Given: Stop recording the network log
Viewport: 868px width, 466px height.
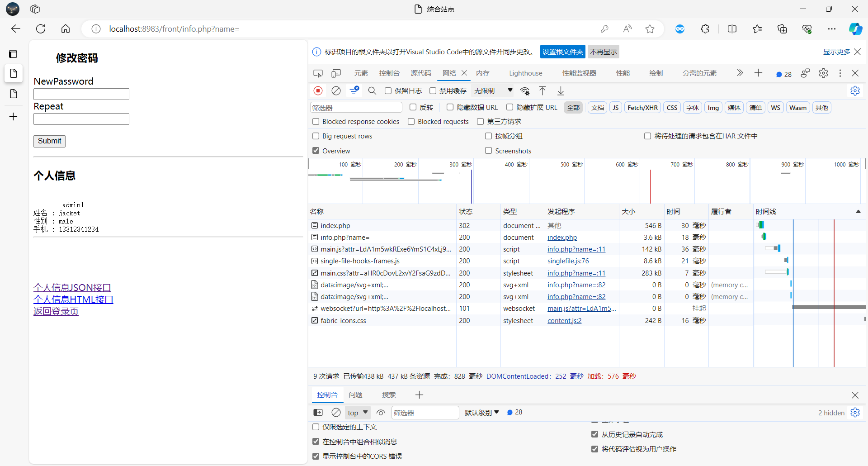Looking at the screenshot, I should point(318,90).
